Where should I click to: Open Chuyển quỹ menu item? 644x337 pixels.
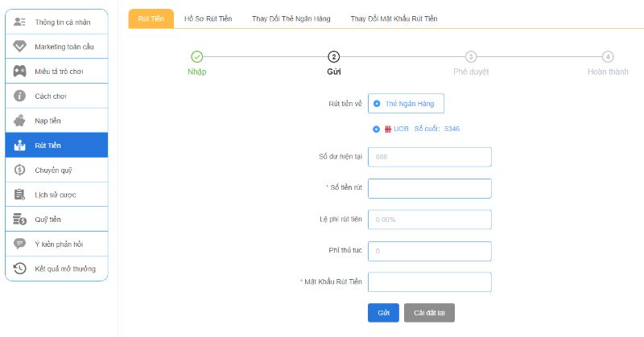pos(56,170)
